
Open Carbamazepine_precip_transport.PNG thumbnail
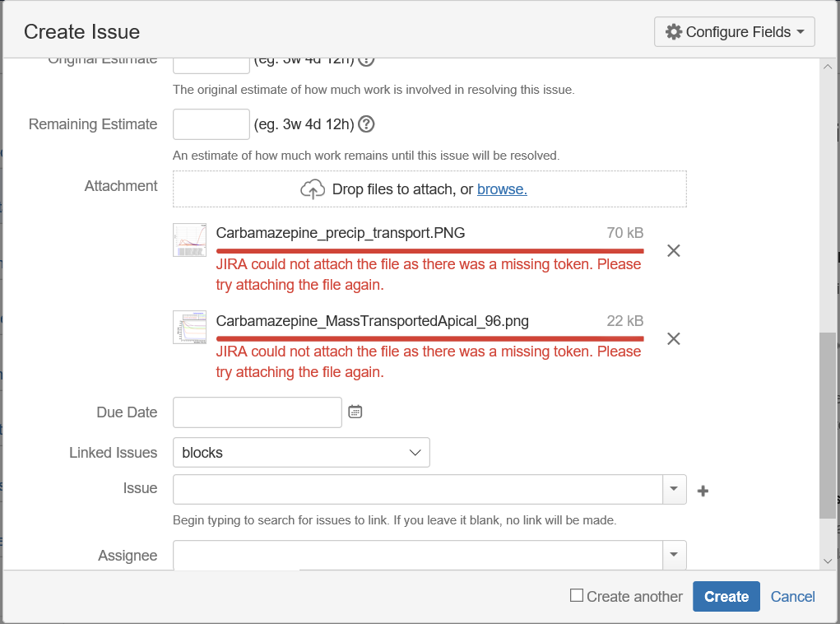coord(190,240)
